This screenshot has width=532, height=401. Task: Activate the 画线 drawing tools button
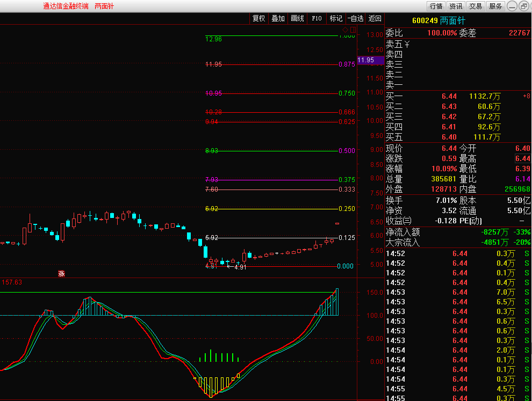coord(297,18)
